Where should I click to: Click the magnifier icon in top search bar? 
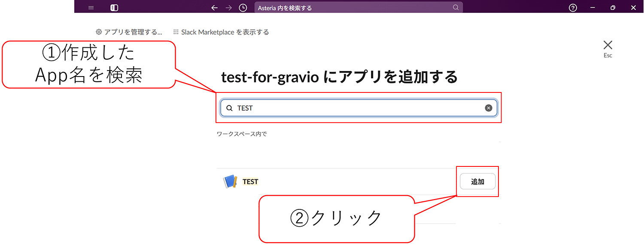coord(456,7)
